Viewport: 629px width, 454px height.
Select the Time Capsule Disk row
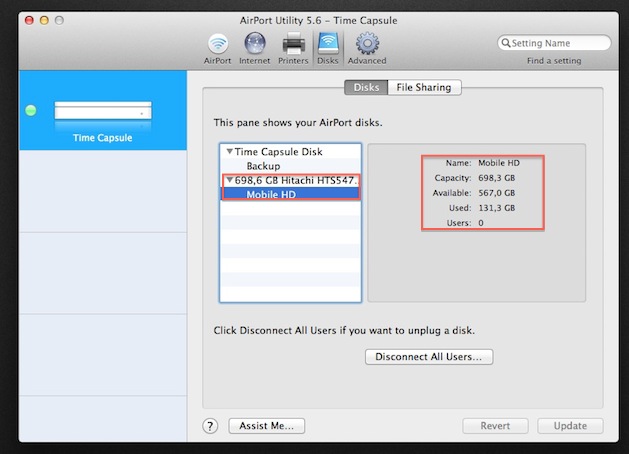[290, 152]
